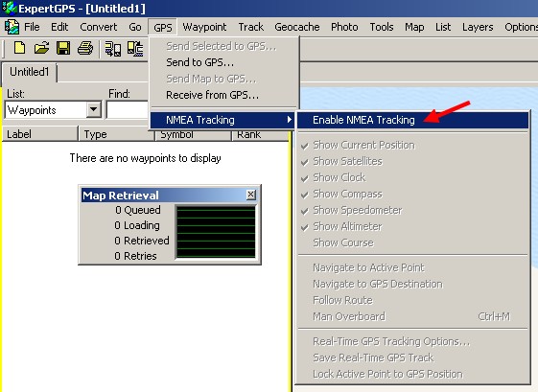Click Save Real-Time GPS Track entry
Screen dimensions: 538x392
click(x=412, y=357)
